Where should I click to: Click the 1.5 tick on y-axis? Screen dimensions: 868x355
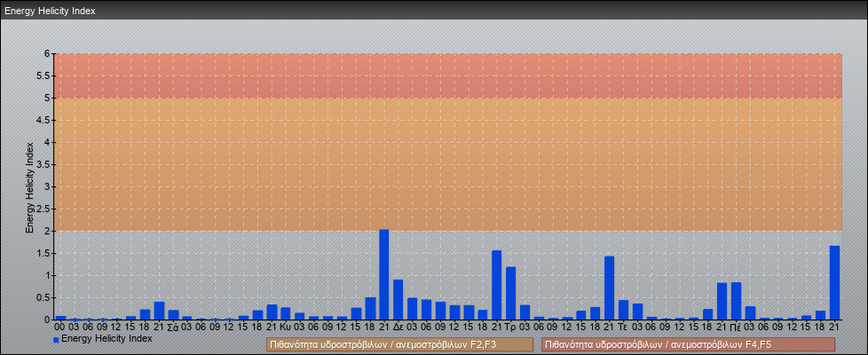coord(43,253)
